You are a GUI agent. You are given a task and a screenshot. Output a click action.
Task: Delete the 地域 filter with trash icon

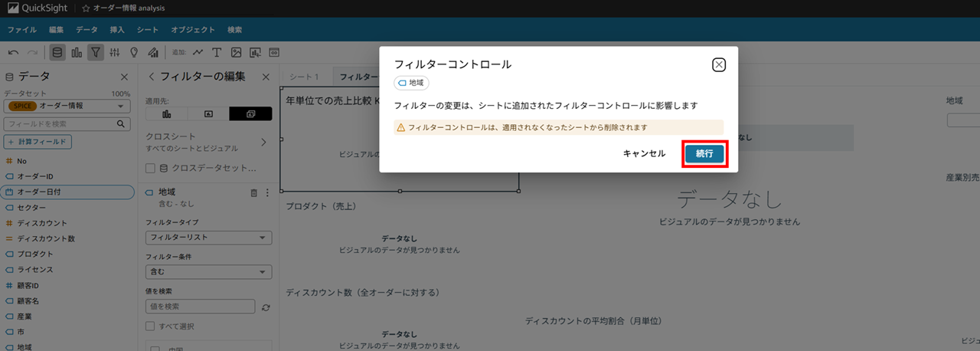pos(253,193)
